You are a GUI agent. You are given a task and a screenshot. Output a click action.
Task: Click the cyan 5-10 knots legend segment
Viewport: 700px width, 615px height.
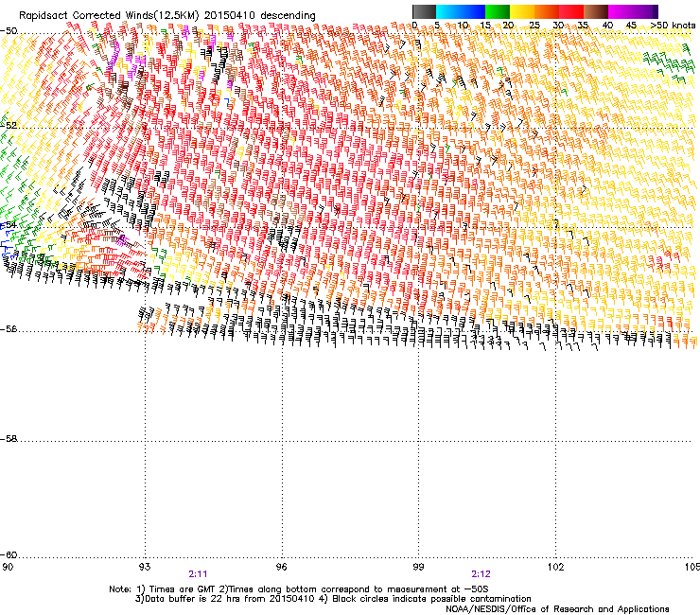[448, 11]
